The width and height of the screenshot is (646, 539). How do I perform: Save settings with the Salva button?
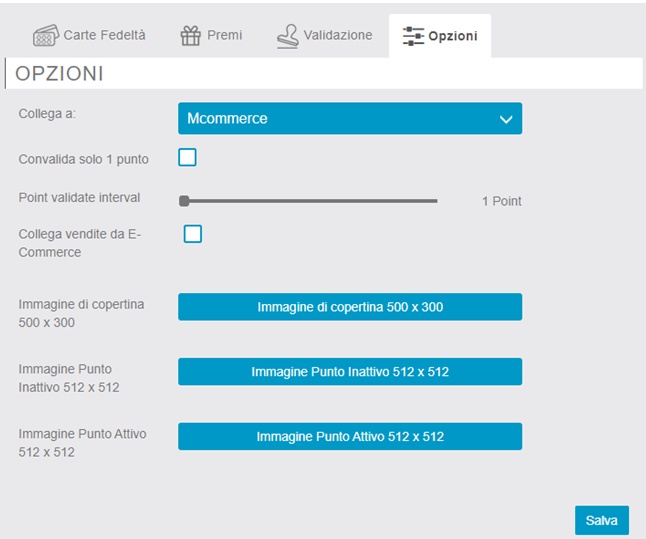click(601, 520)
